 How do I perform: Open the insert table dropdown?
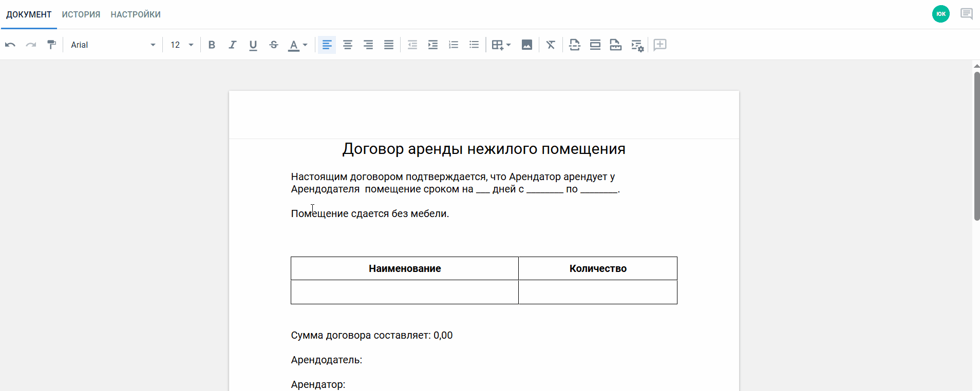tap(501, 45)
